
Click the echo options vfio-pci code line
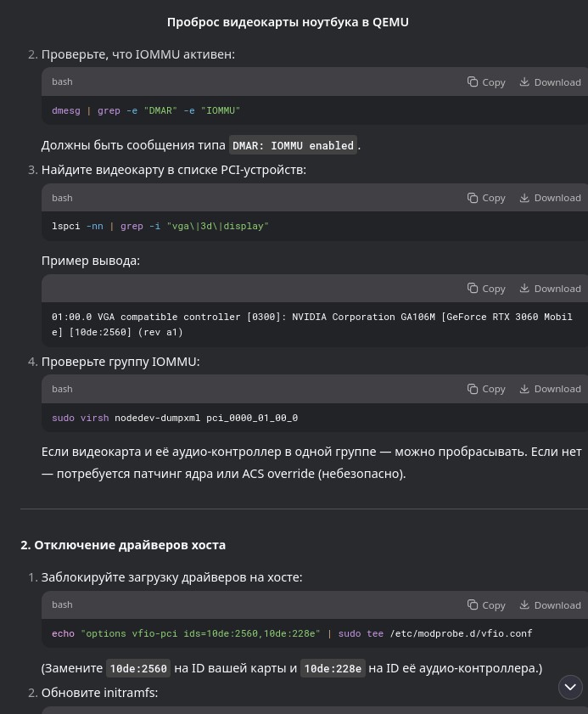[292, 633]
